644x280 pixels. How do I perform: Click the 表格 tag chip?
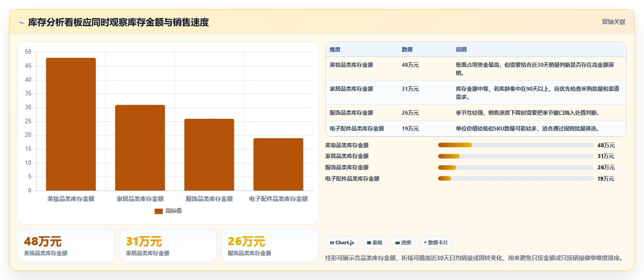tap(374, 243)
